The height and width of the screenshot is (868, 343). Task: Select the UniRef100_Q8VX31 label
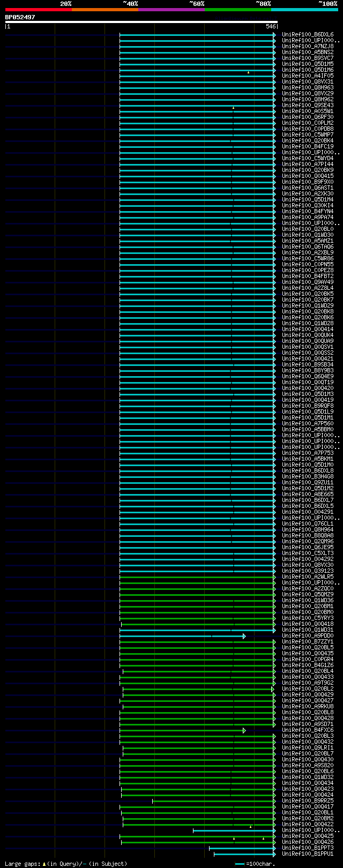click(x=308, y=82)
